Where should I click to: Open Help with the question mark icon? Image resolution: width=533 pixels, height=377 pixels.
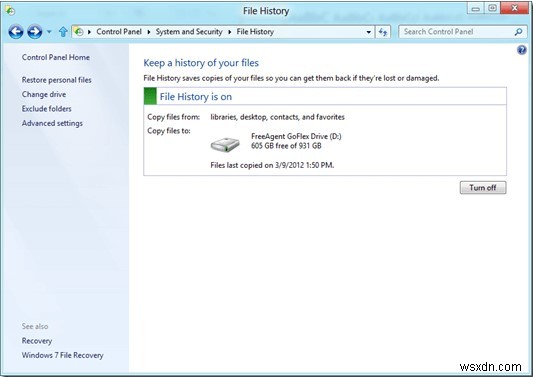pyautogui.click(x=521, y=50)
